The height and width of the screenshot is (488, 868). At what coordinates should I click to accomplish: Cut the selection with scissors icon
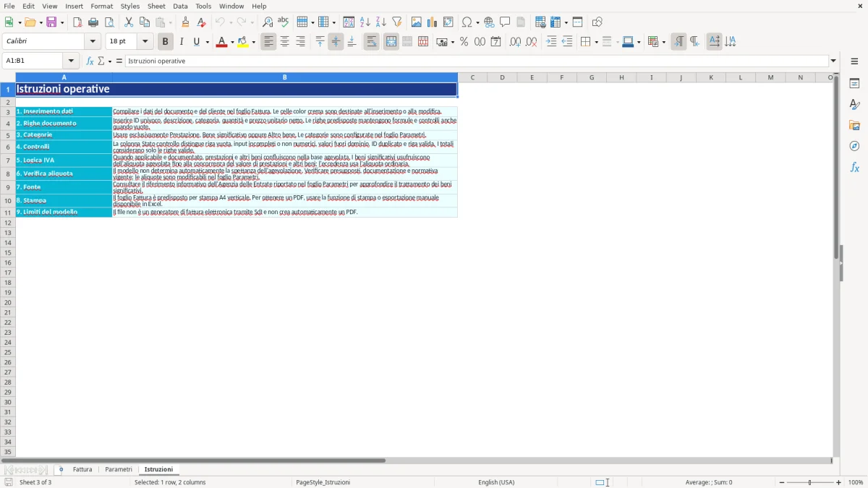[129, 22]
